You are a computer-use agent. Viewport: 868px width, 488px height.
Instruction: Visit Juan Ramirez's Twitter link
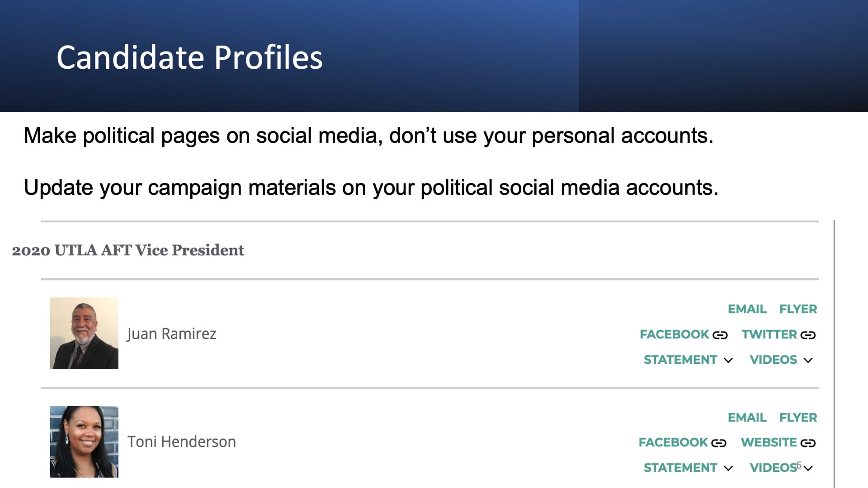(769, 334)
